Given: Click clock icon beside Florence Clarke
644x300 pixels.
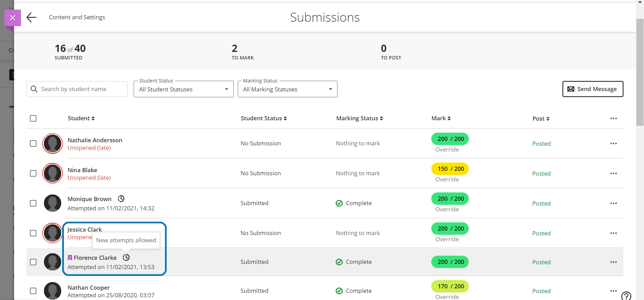Looking at the screenshot, I should click(126, 257).
